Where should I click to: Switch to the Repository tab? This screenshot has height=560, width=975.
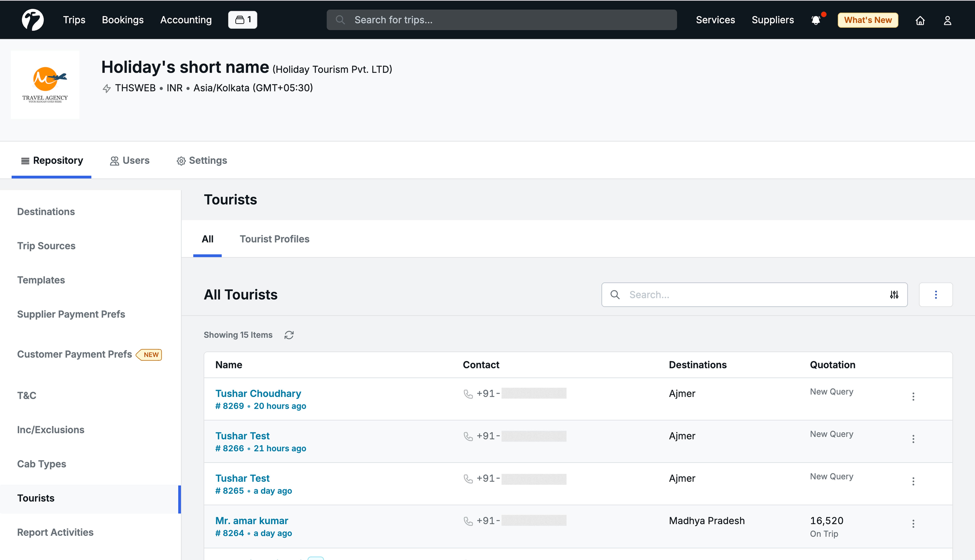pos(51,160)
